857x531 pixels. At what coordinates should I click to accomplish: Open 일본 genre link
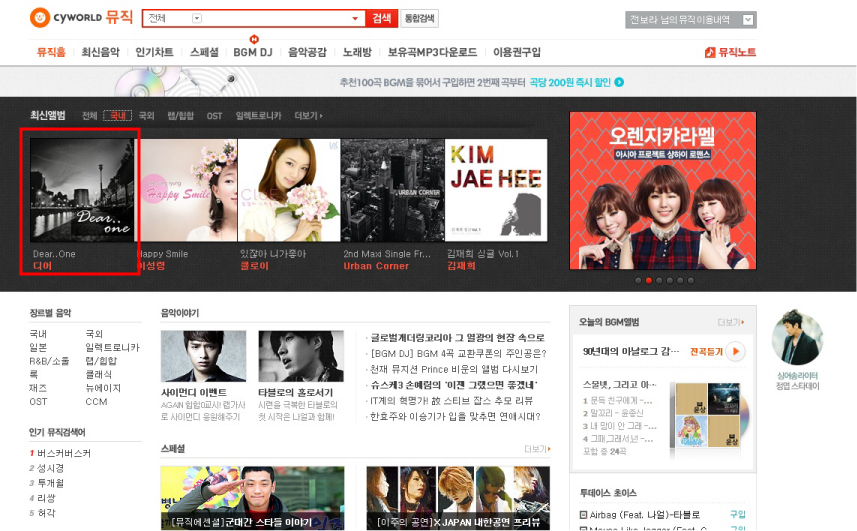coord(38,347)
